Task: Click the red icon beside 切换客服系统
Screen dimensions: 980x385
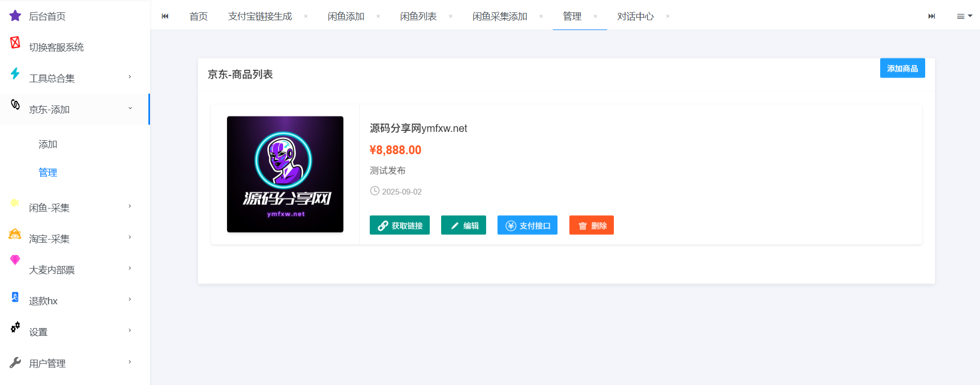Action: click(15, 42)
